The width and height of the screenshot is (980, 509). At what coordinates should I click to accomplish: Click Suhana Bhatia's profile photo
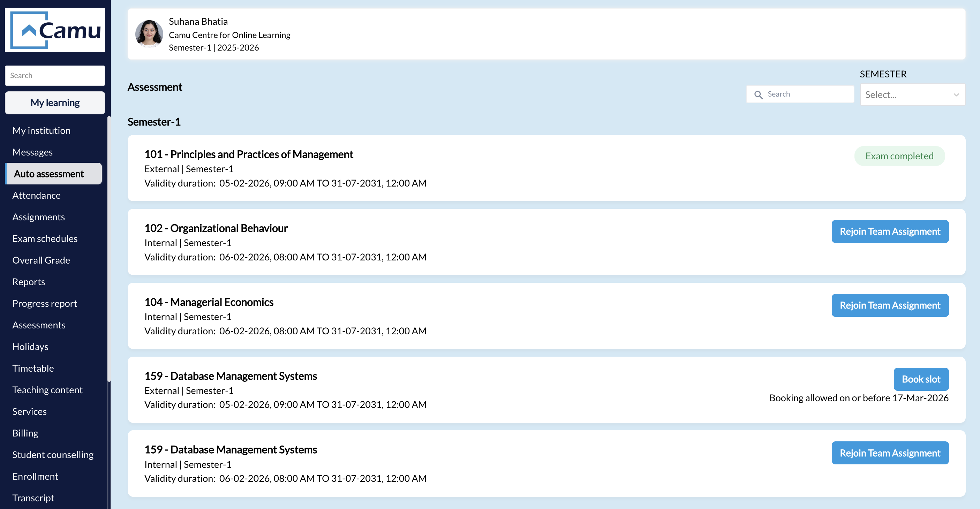click(x=149, y=34)
